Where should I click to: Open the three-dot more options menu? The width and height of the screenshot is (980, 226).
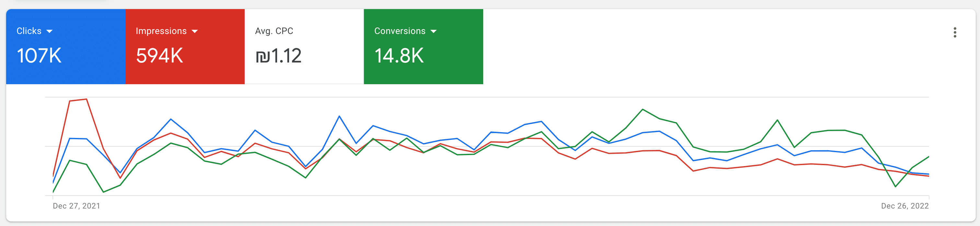954,32
